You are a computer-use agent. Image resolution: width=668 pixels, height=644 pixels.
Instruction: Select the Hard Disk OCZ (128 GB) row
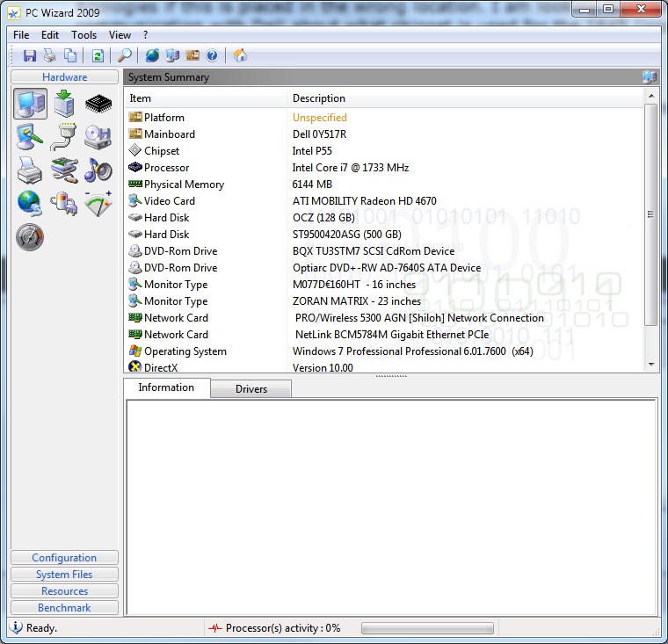point(383,218)
